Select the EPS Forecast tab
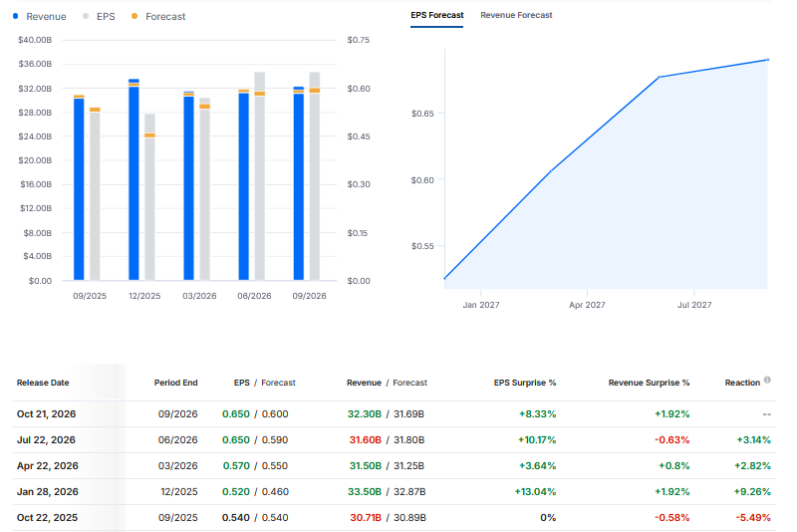797x532 pixels. coord(436,15)
